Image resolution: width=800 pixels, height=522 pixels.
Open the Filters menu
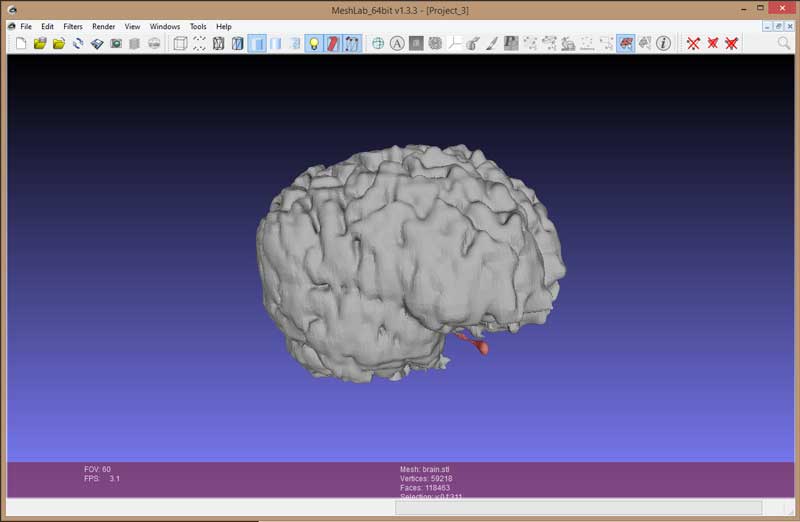pyautogui.click(x=73, y=26)
